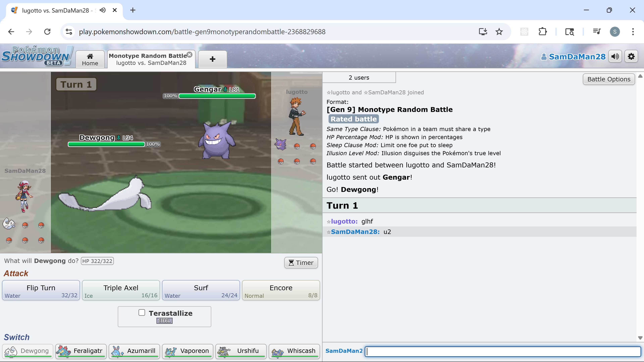Choose the Encore move

coord(281,290)
